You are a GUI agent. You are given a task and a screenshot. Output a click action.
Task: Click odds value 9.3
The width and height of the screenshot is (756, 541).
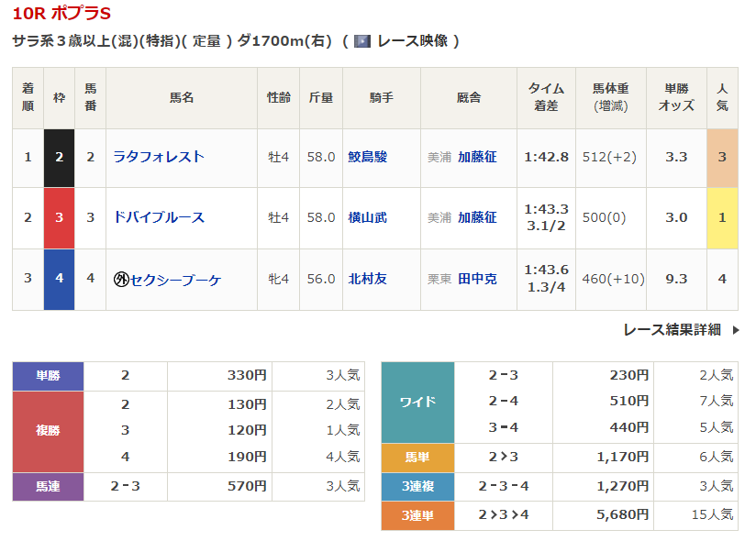pos(676,279)
